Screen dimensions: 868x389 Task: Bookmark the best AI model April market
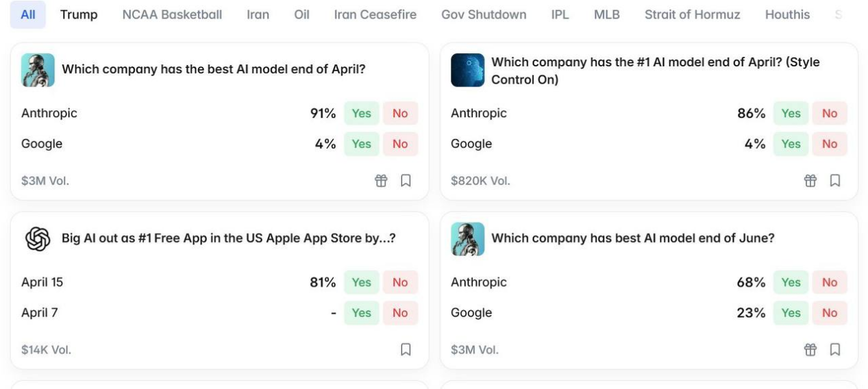click(406, 181)
